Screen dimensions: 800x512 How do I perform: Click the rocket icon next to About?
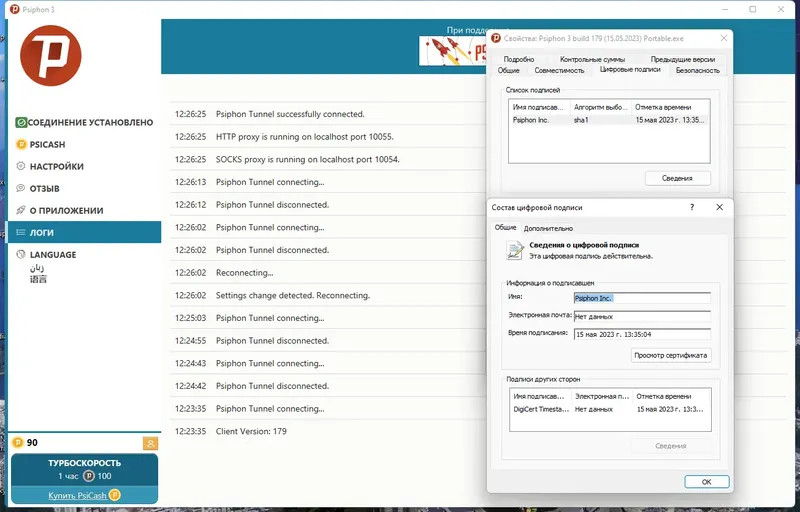pos(21,210)
